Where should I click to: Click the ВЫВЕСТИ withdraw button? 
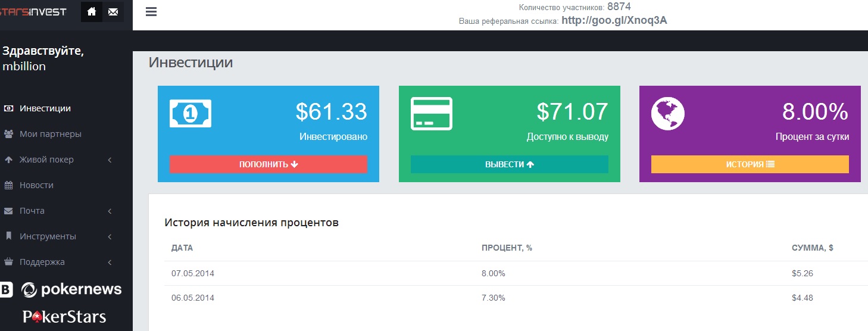(510, 164)
